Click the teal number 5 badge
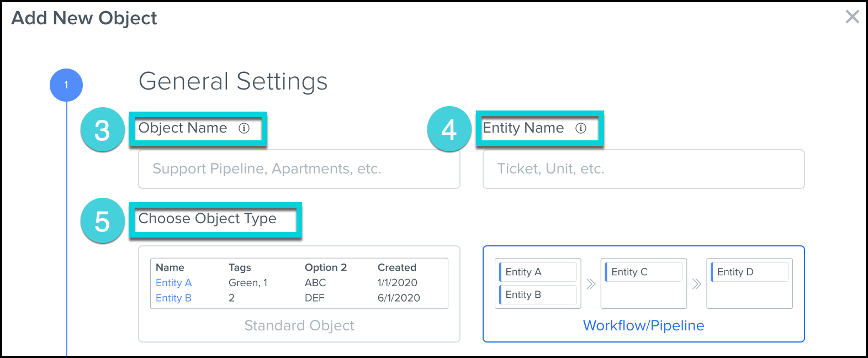This screenshot has height=358, width=868. (102, 221)
